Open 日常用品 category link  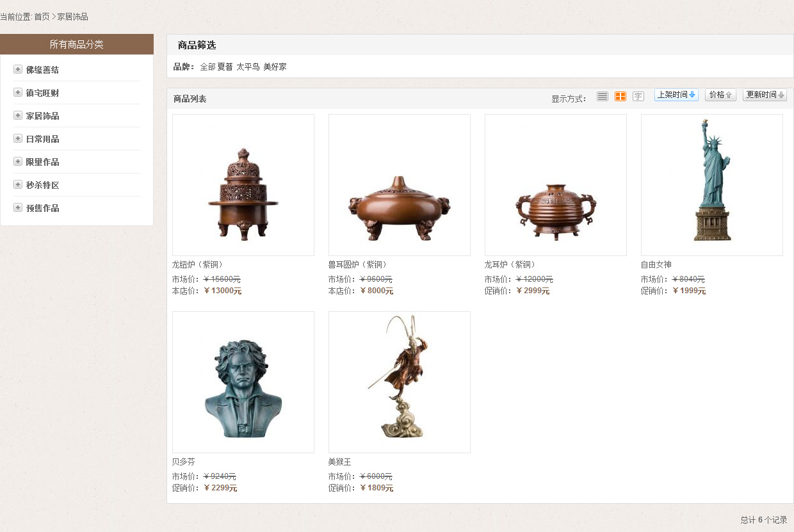42,139
